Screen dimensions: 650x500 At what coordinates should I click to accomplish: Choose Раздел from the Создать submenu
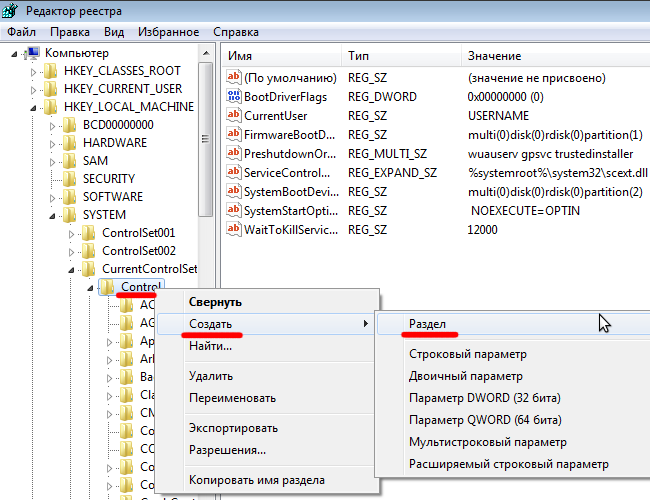click(427, 325)
